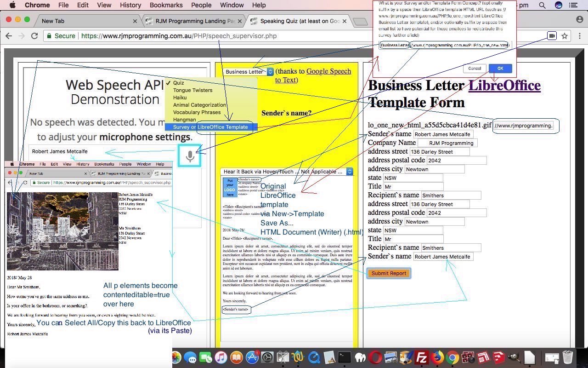Go back with Chrome's back arrow
The height and width of the screenshot is (368, 588).
click(x=9, y=36)
